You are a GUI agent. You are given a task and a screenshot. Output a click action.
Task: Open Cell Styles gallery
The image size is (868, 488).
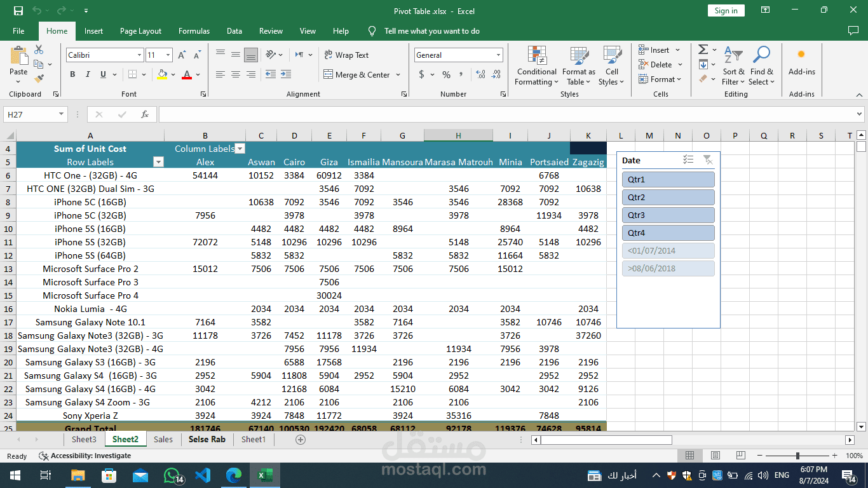[x=611, y=65]
